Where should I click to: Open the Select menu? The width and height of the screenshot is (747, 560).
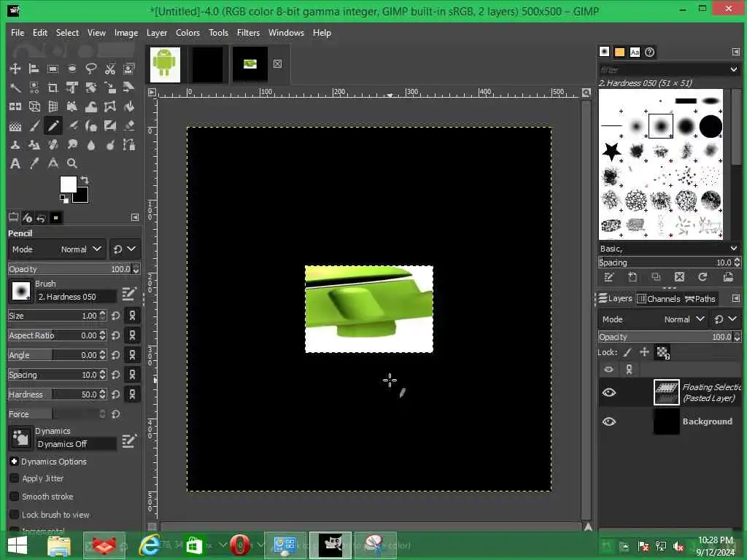click(67, 32)
